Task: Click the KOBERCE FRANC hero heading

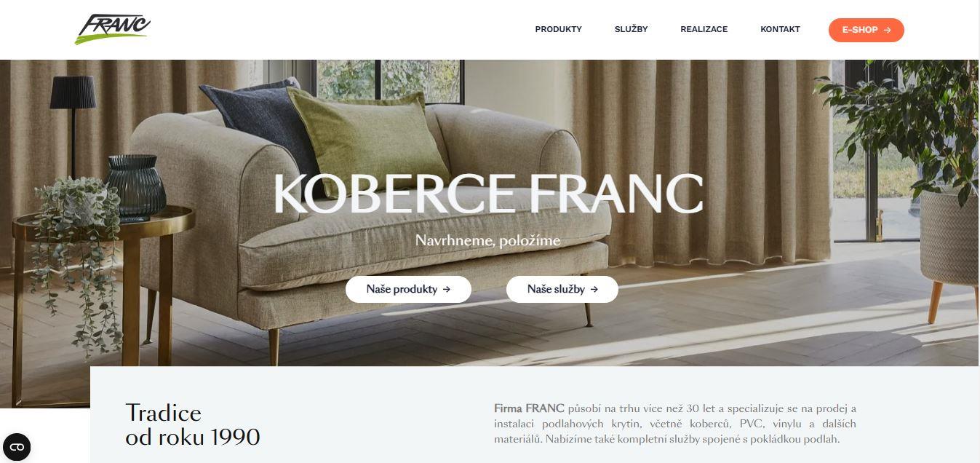Action: point(488,194)
